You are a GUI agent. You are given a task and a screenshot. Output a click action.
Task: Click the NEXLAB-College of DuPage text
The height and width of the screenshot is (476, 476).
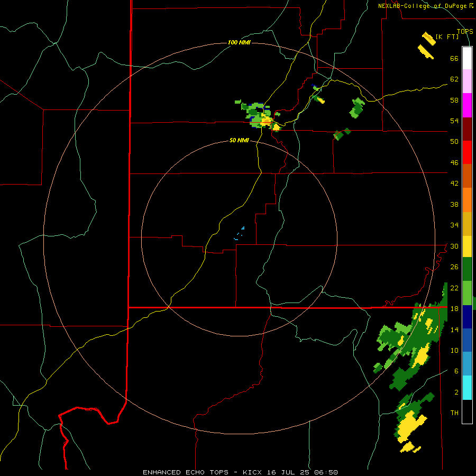[423, 6]
